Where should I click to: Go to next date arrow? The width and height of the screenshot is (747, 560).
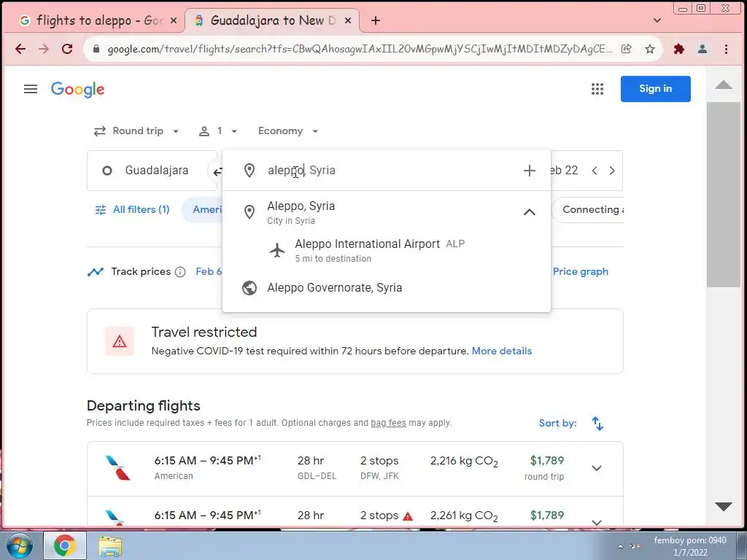pyautogui.click(x=612, y=171)
